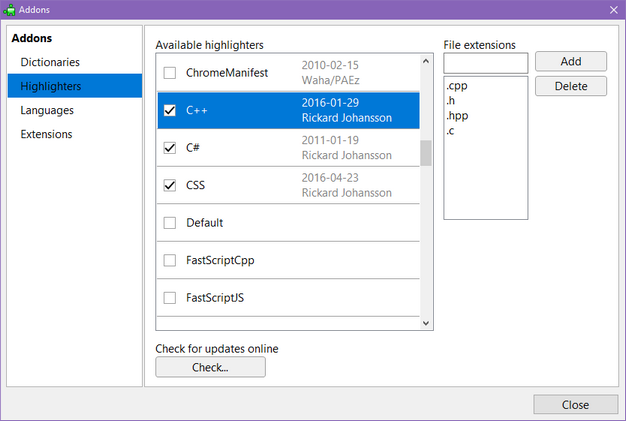The width and height of the screenshot is (626, 421).
Task: Uncheck the C# highlighter checkbox
Action: pyautogui.click(x=169, y=148)
